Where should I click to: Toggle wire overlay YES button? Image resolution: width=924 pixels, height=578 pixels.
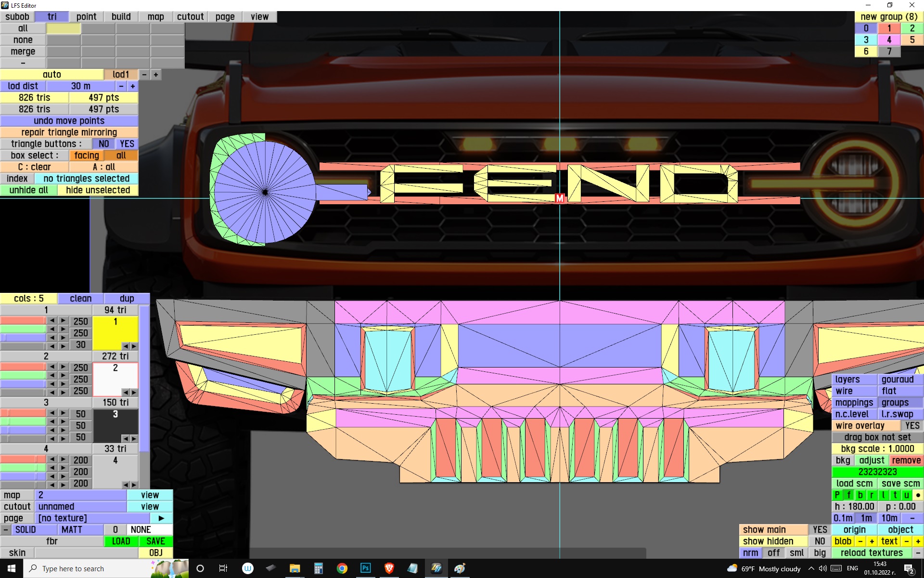pyautogui.click(x=911, y=426)
